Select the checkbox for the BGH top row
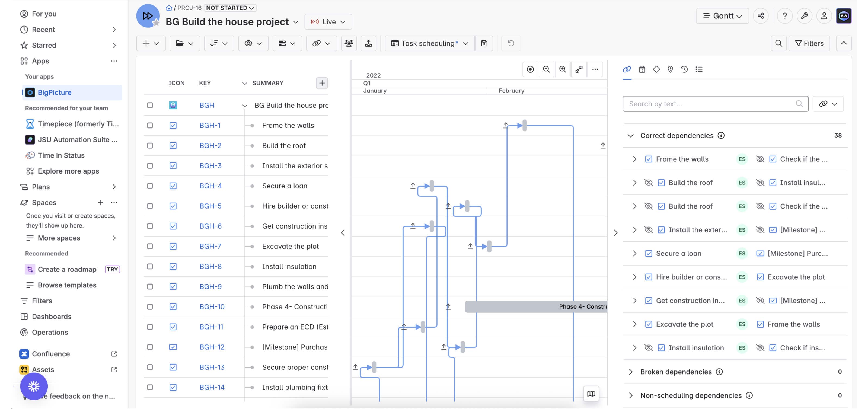Screen dimensions: 868x409 pos(150,106)
